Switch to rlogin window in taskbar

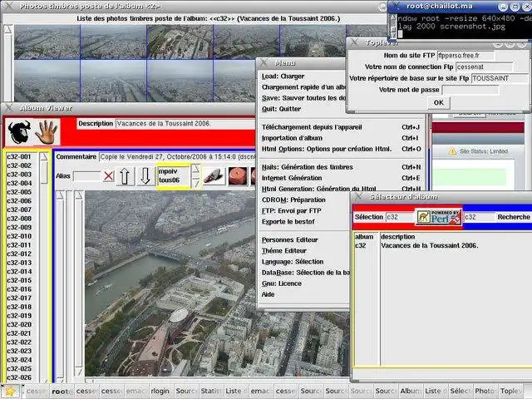click(x=160, y=391)
